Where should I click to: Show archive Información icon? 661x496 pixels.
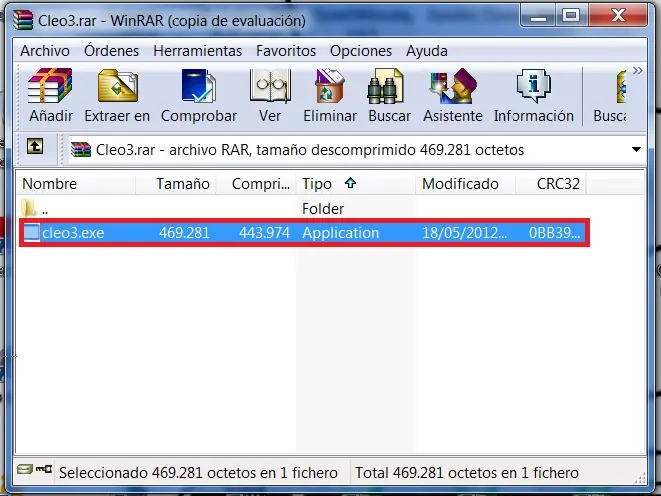point(533,86)
